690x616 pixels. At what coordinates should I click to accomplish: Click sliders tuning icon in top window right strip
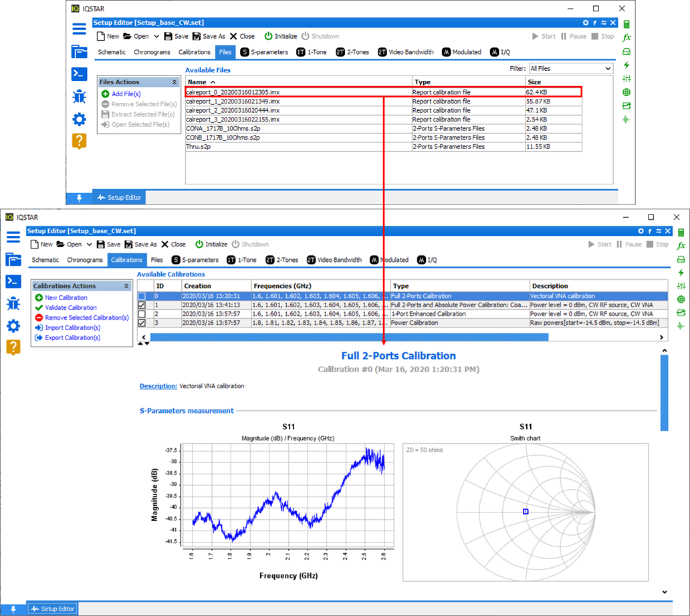[626, 79]
